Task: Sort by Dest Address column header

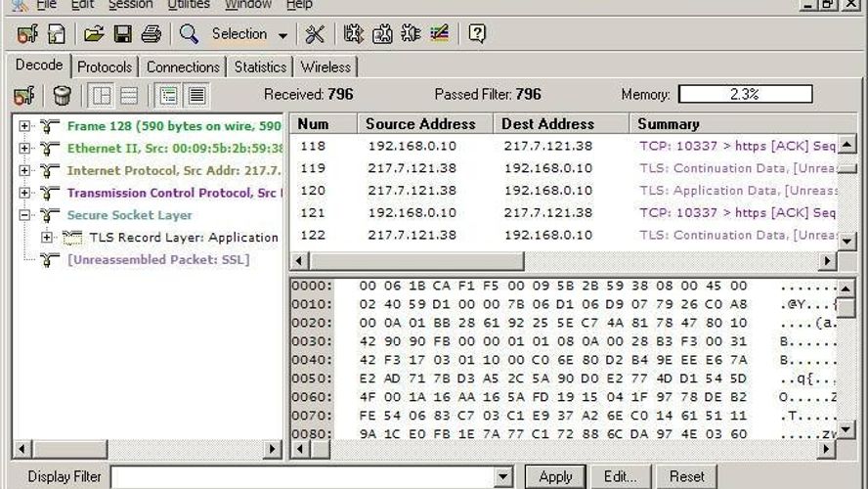Action: pos(561,123)
